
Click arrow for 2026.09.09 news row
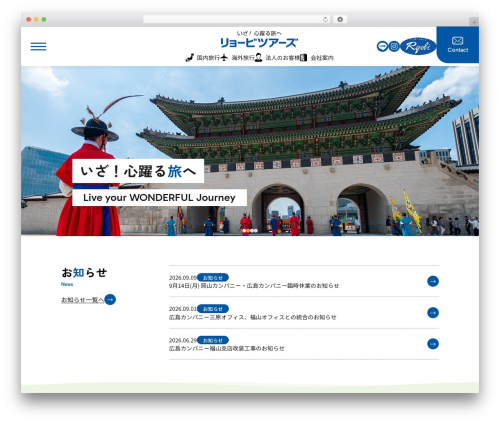[x=433, y=281]
